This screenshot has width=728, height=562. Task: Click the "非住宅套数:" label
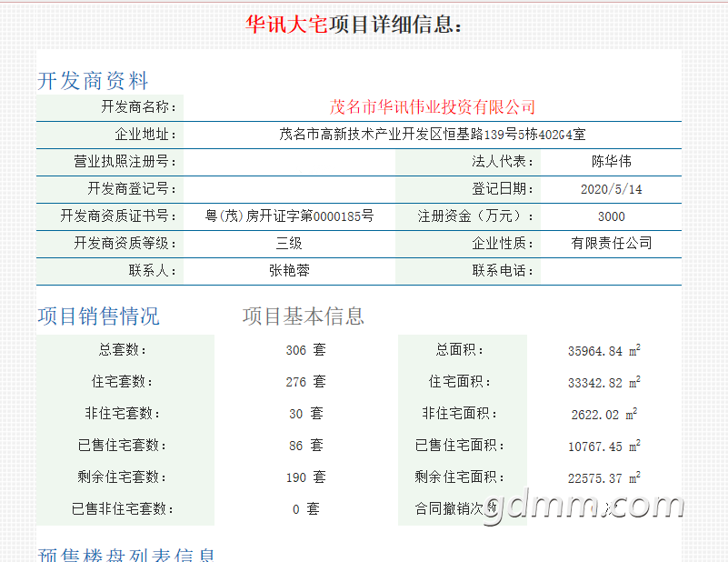(123, 414)
